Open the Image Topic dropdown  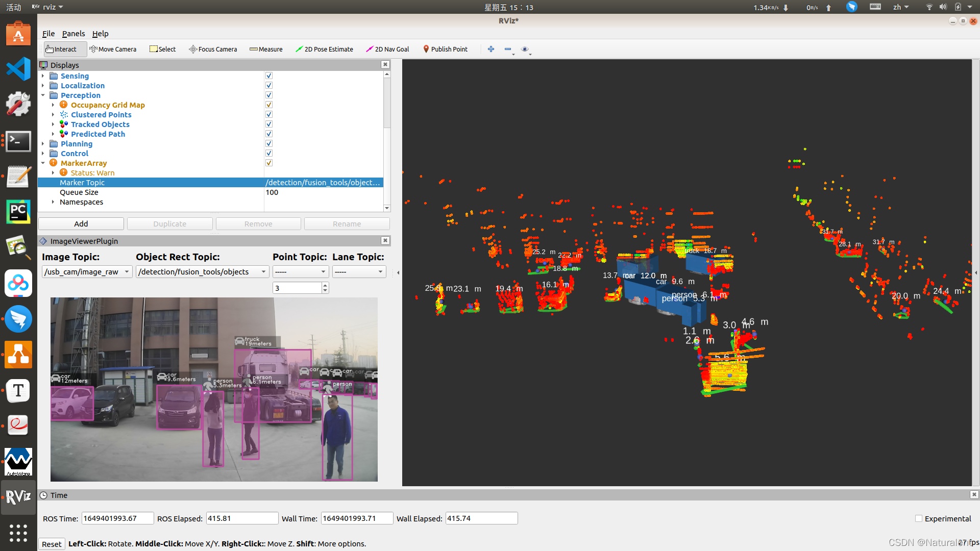(87, 272)
